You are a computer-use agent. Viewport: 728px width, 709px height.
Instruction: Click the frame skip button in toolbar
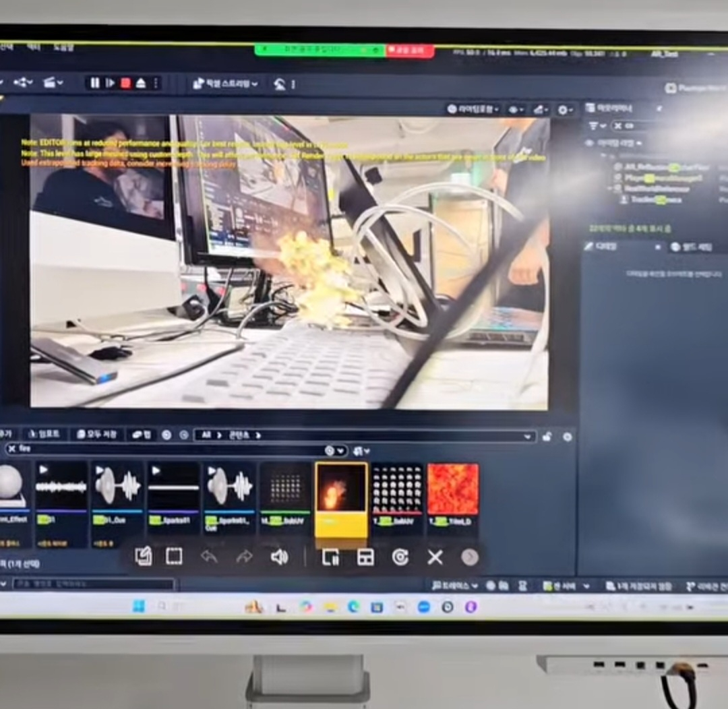click(111, 83)
